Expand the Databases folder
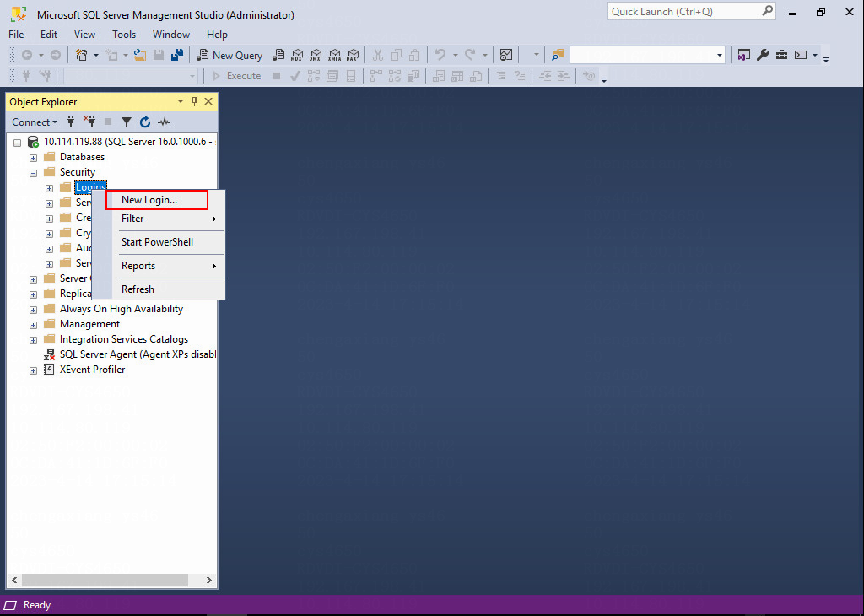The height and width of the screenshot is (616, 864). 33,158
